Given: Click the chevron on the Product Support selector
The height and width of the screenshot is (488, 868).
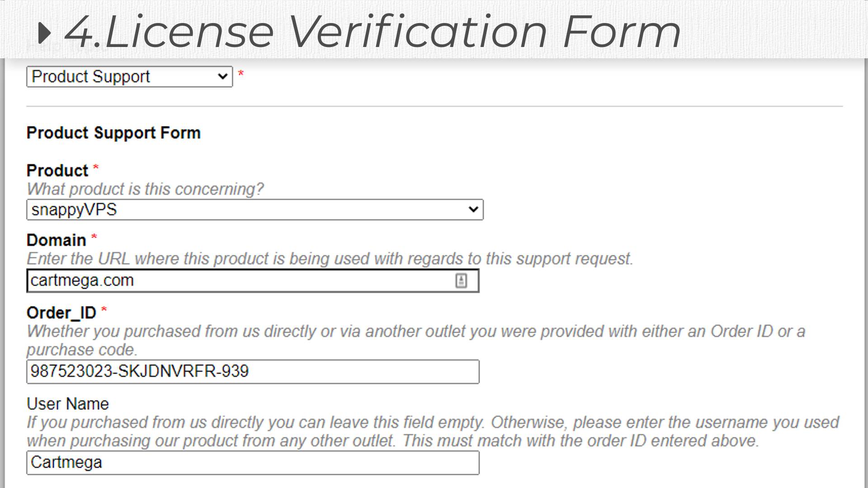Looking at the screenshot, I should 222,76.
